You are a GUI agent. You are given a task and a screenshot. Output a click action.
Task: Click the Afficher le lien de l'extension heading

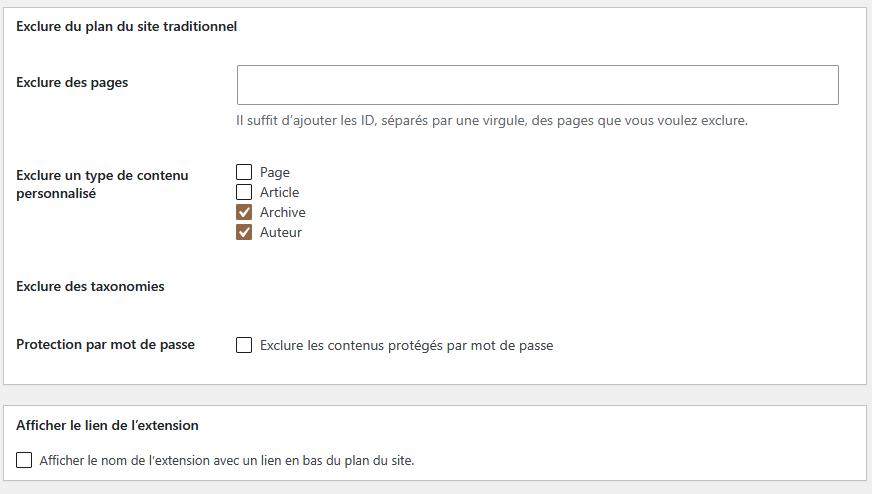107,426
